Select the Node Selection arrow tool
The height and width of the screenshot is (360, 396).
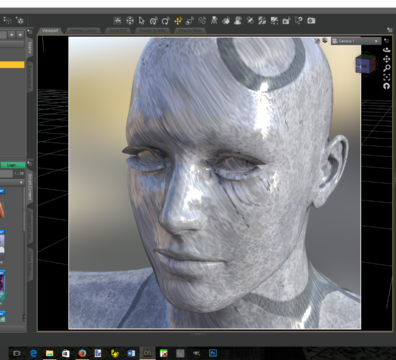click(142, 21)
